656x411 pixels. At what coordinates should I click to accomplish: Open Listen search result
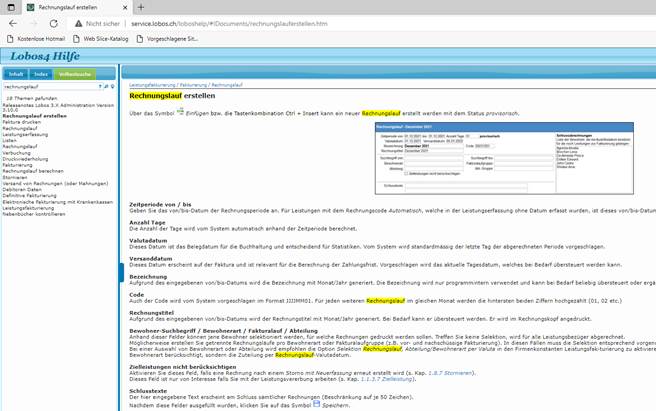tap(10, 141)
